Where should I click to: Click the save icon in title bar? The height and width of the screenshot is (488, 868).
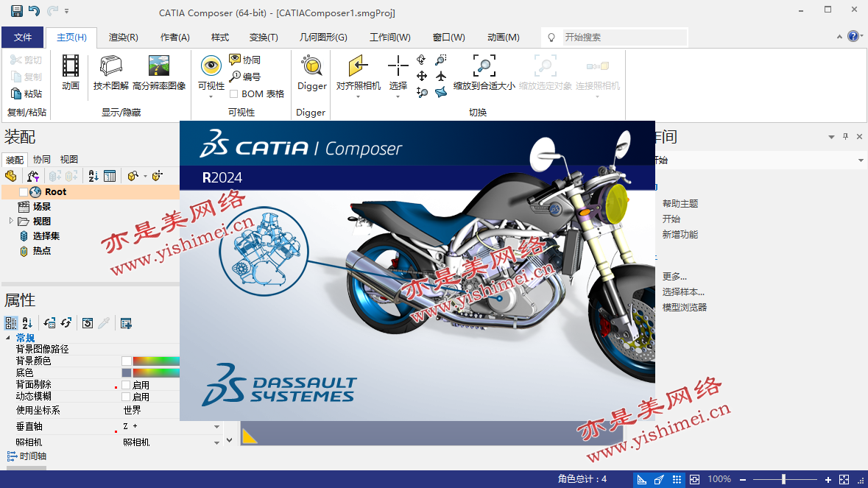tap(17, 10)
